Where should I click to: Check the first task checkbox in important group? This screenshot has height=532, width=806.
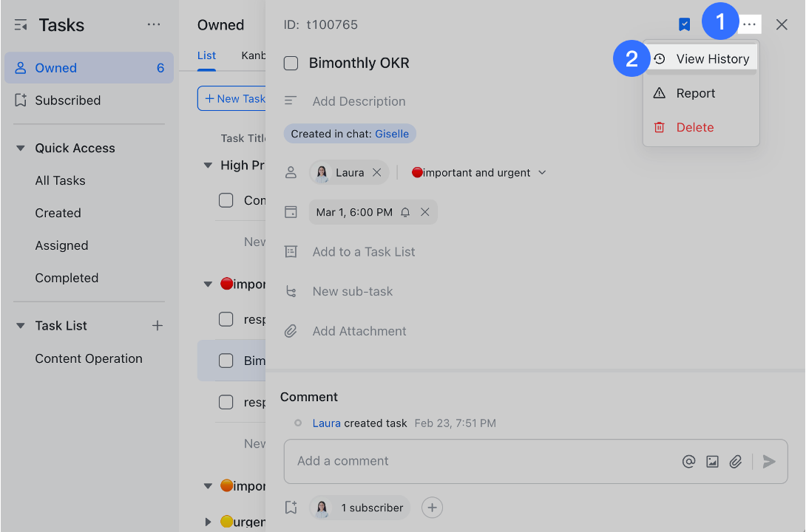(226, 319)
